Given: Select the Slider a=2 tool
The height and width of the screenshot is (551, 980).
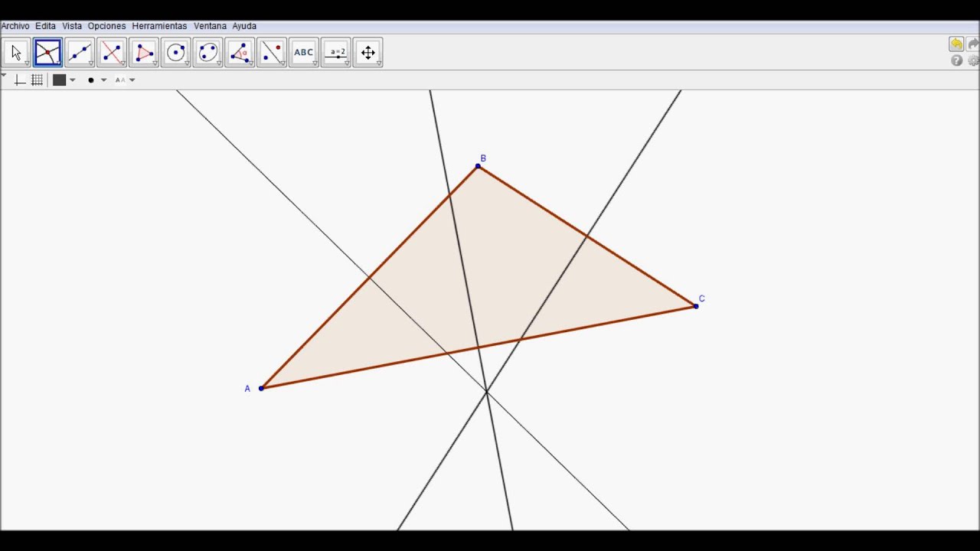Looking at the screenshot, I should (x=337, y=53).
